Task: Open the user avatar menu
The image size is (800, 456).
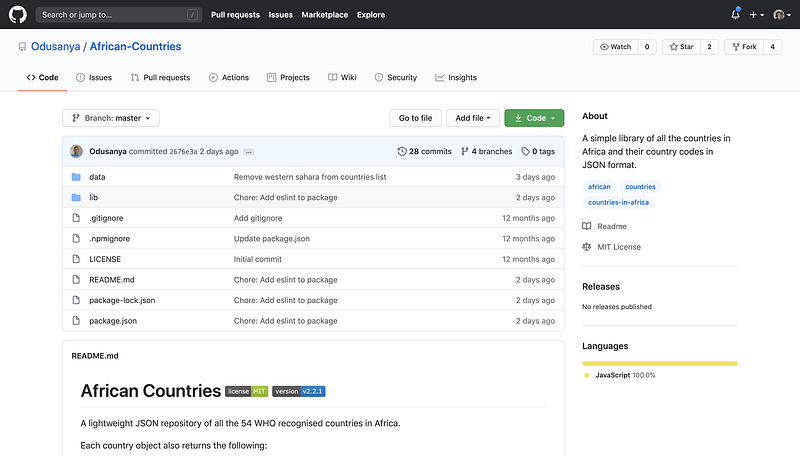Action: point(782,15)
